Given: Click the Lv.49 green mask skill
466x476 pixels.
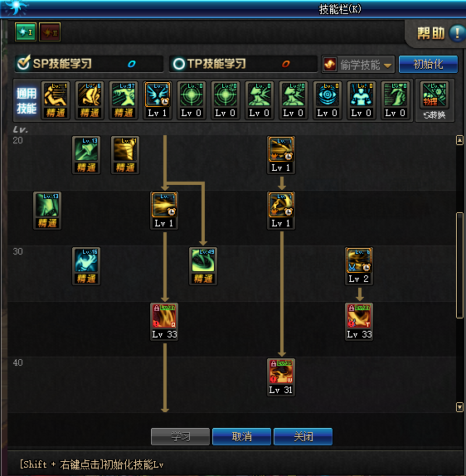Looking at the screenshot, I should pyautogui.click(x=203, y=266).
